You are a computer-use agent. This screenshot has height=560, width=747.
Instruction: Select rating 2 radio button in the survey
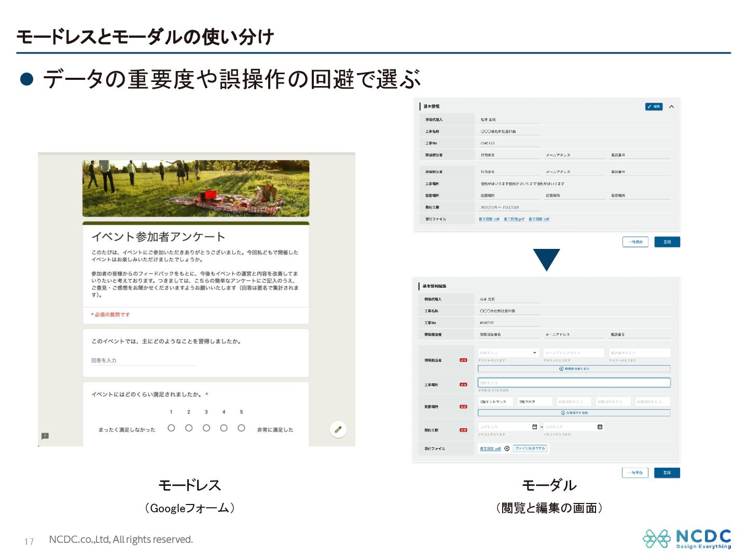point(189,428)
